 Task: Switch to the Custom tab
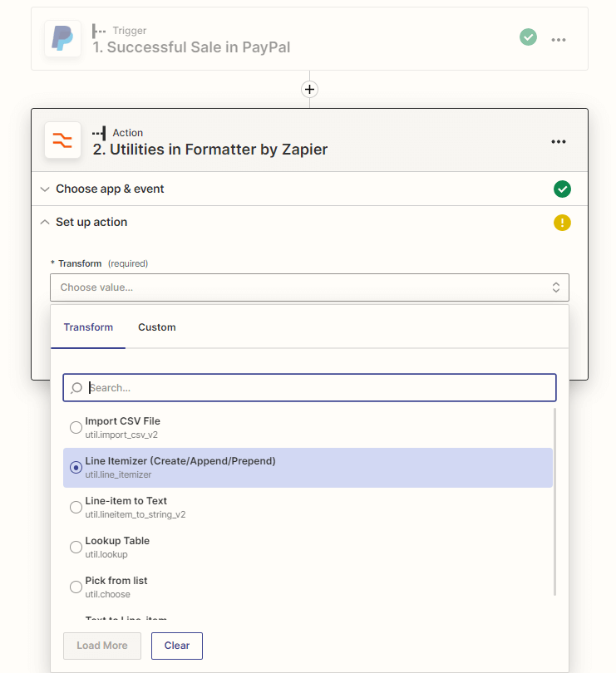pos(157,327)
